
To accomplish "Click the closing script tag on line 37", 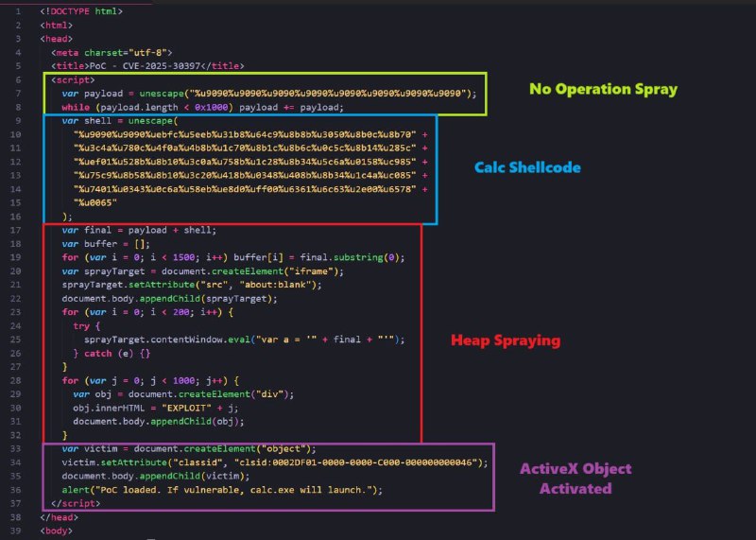I will click(x=76, y=503).
